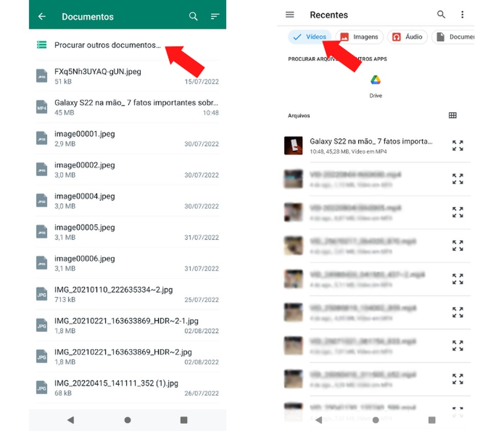Open the sort options icon in Documentos
The width and height of the screenshot is (504, 431).
pyautogui.click(x=215, y=16)
